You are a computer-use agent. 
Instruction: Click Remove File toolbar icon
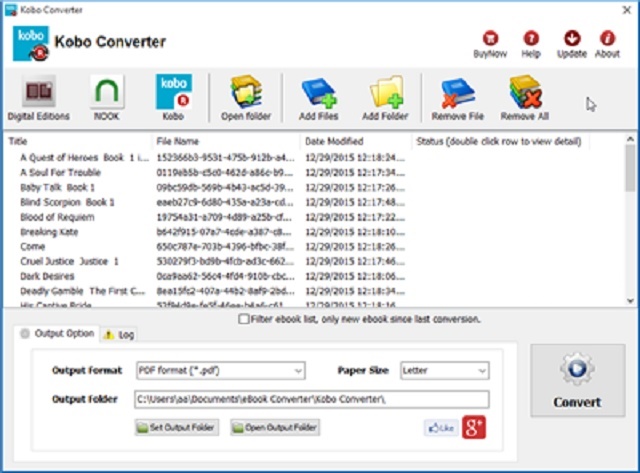[x=458, y=93]
